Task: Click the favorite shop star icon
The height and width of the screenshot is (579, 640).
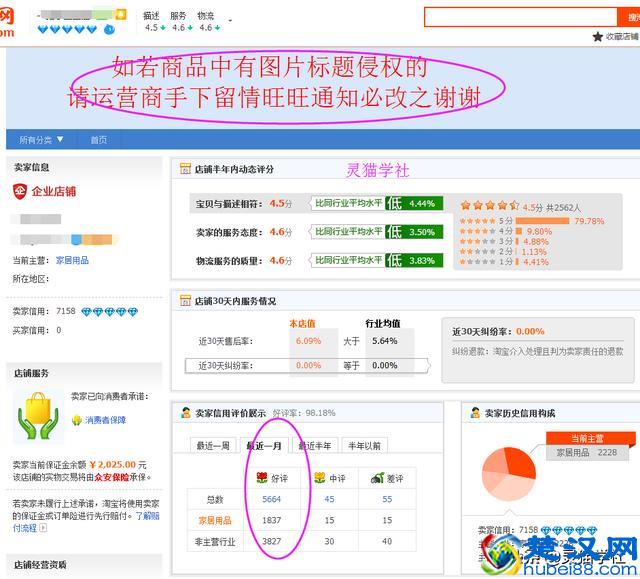Action: click(x=598, y=37)
